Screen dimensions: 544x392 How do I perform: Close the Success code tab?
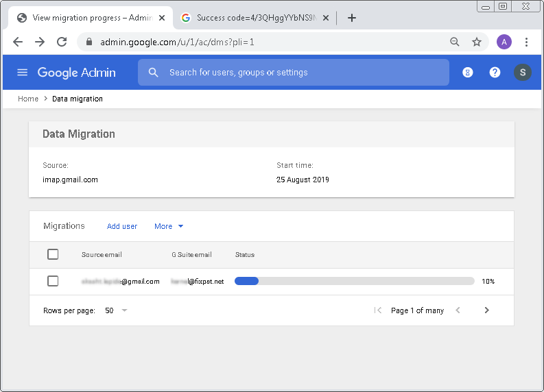tap(326, 18)
